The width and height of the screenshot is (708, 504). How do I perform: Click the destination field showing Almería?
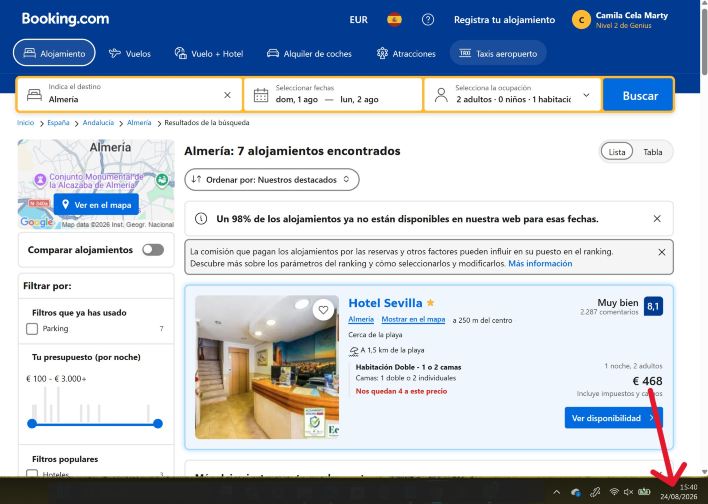130,94
